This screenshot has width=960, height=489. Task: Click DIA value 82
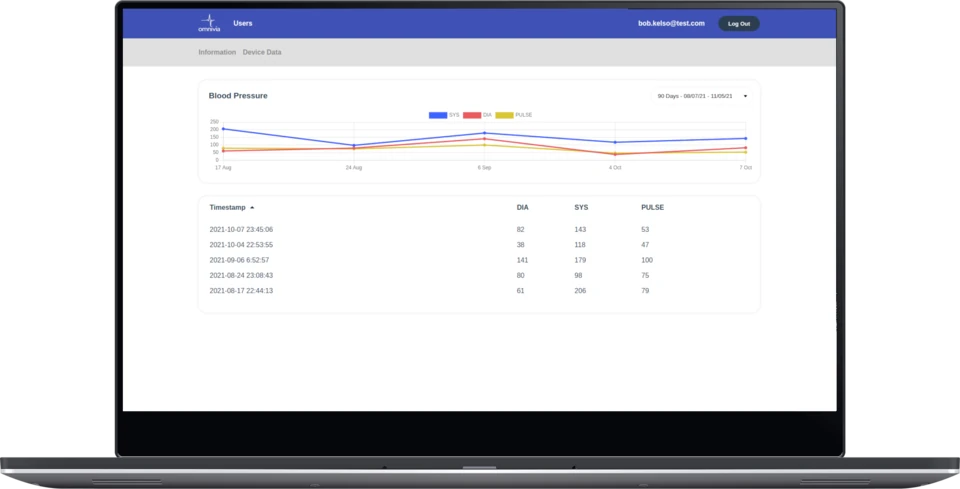520,230
